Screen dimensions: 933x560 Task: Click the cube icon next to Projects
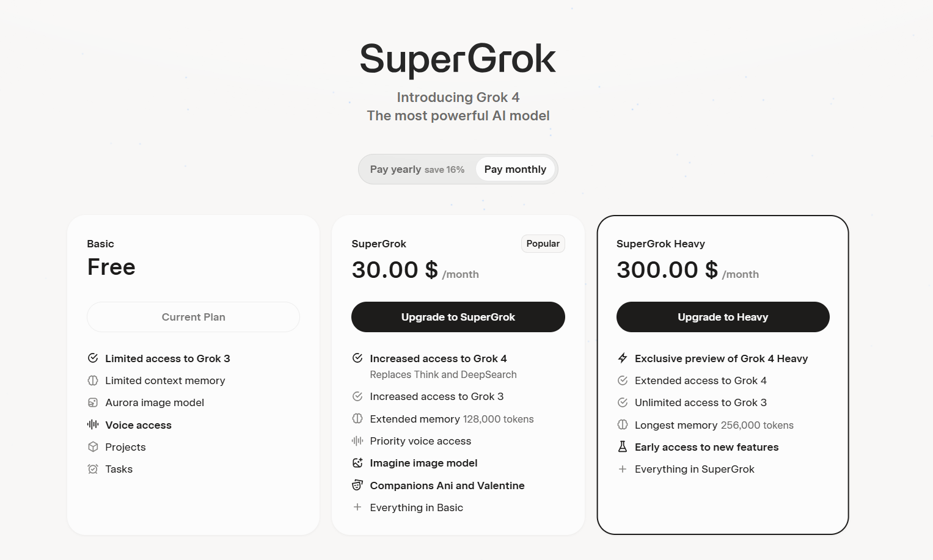(93, 446)
